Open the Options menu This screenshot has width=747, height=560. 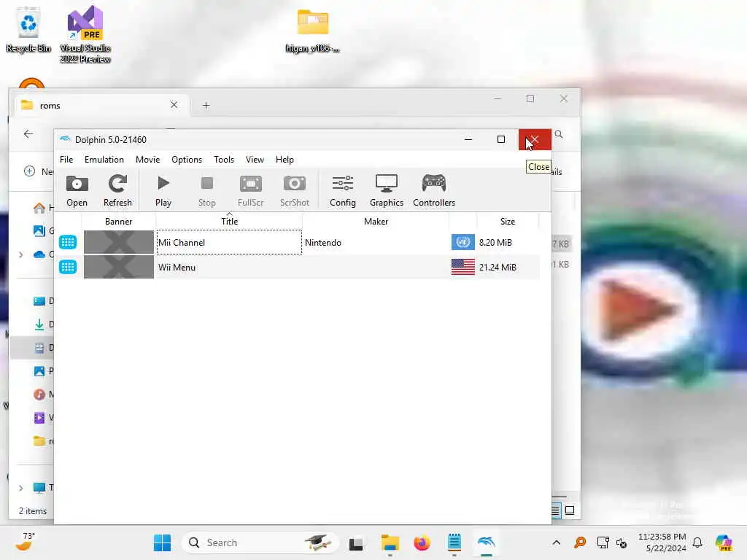point(187,160)
